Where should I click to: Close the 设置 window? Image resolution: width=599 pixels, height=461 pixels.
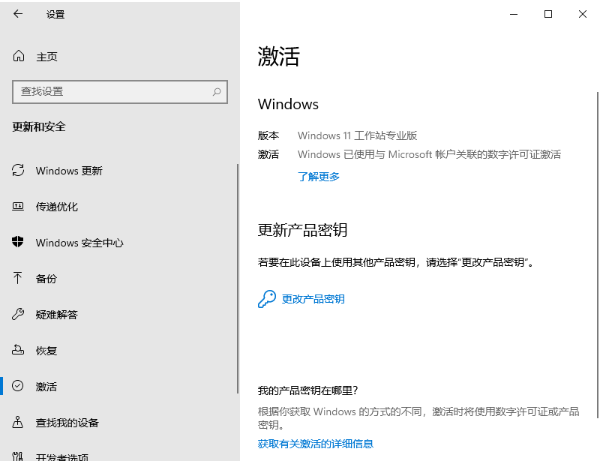click(582, 14)
